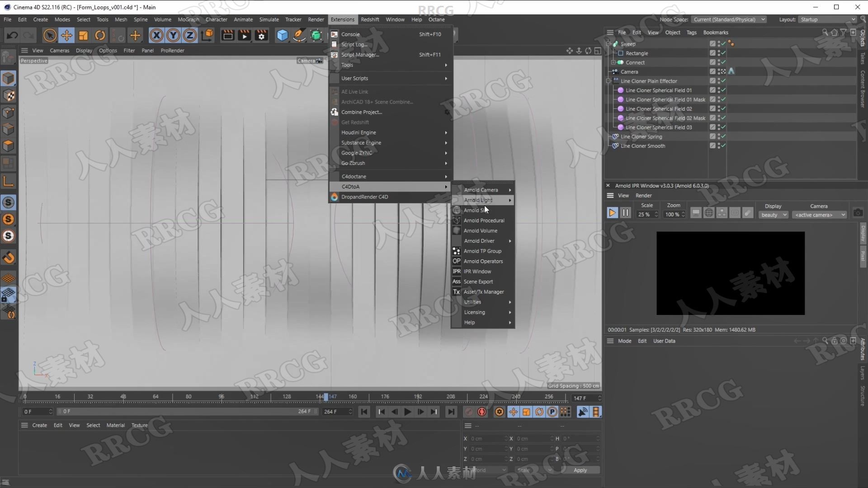Open the IPR active camera dropdown
The width and height of the screenshot is (868, 488).
(x=820, y=215)
